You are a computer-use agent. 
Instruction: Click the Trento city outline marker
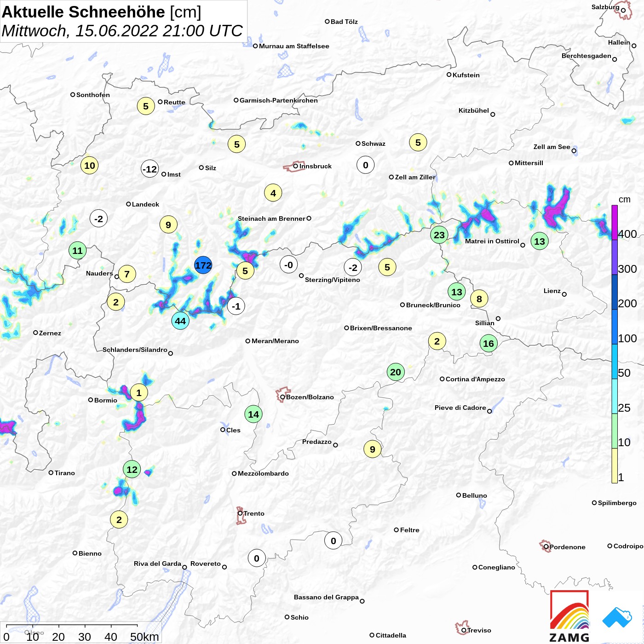[x=241, y=516]
